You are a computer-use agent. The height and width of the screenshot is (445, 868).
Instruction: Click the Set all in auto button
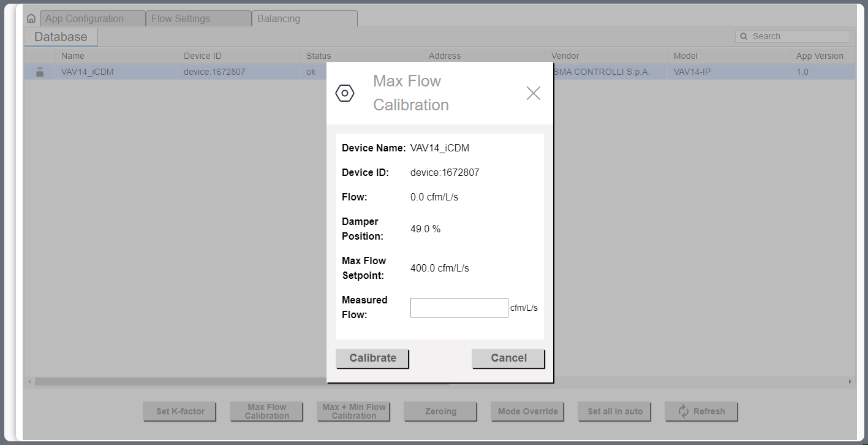(x=615, y=411)
